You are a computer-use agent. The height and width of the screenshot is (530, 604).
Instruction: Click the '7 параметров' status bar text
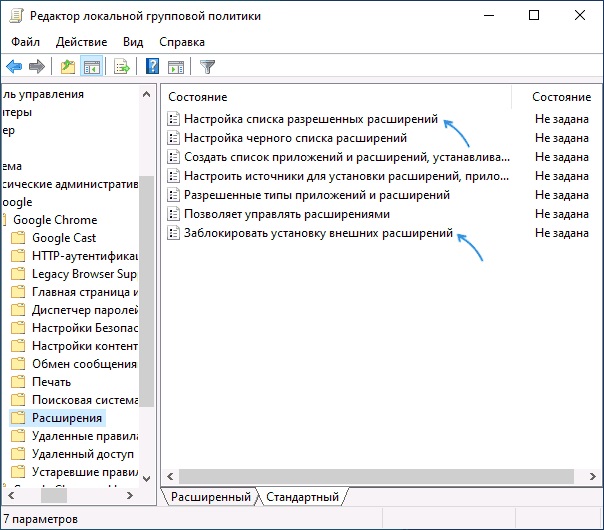40,519
